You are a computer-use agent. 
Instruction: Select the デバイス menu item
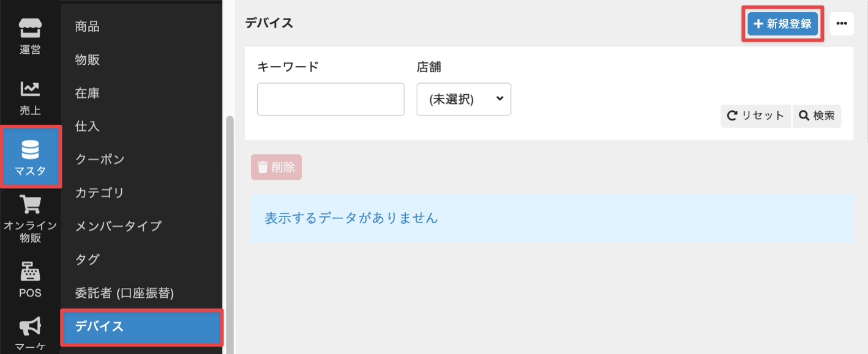coord(142,326)
